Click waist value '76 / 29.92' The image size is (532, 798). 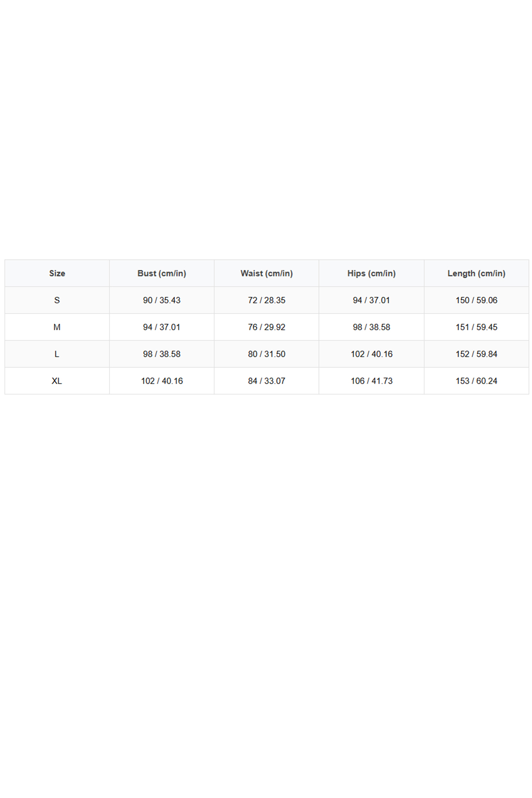266,327
